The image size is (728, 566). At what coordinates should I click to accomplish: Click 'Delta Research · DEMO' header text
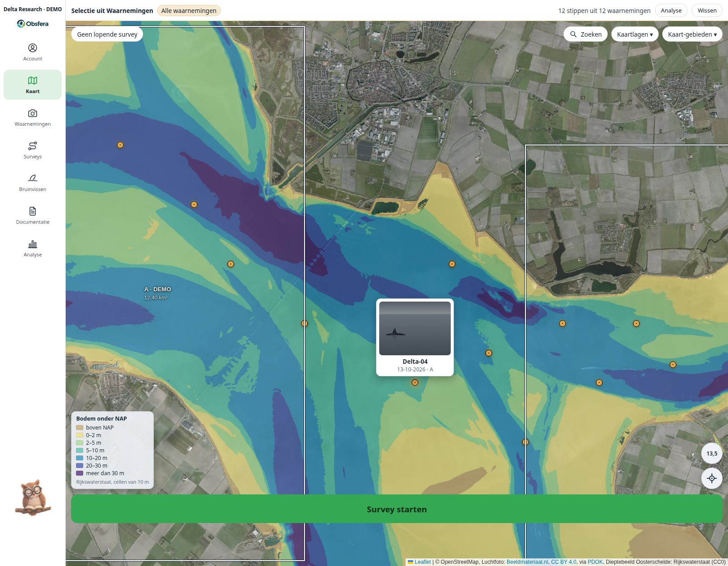33,9
